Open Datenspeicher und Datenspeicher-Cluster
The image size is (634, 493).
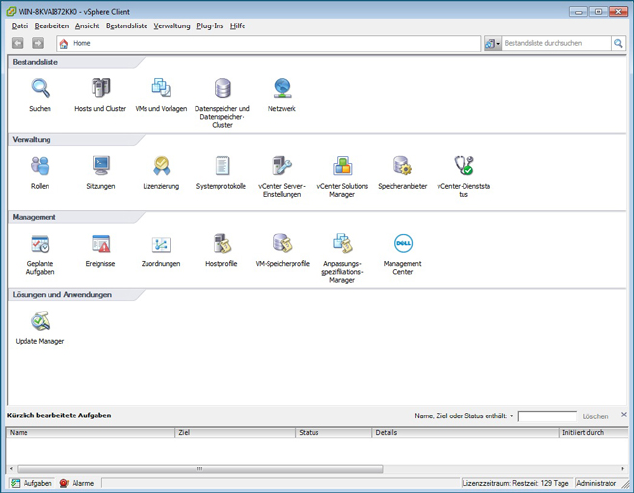click(x=222, y=88)
